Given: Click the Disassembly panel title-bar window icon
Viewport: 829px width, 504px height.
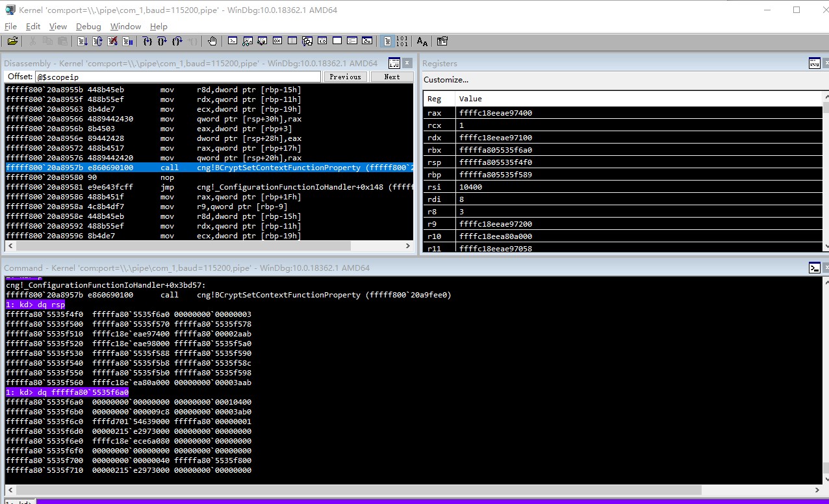Looking at the screenshot, I should pos(394,63).
